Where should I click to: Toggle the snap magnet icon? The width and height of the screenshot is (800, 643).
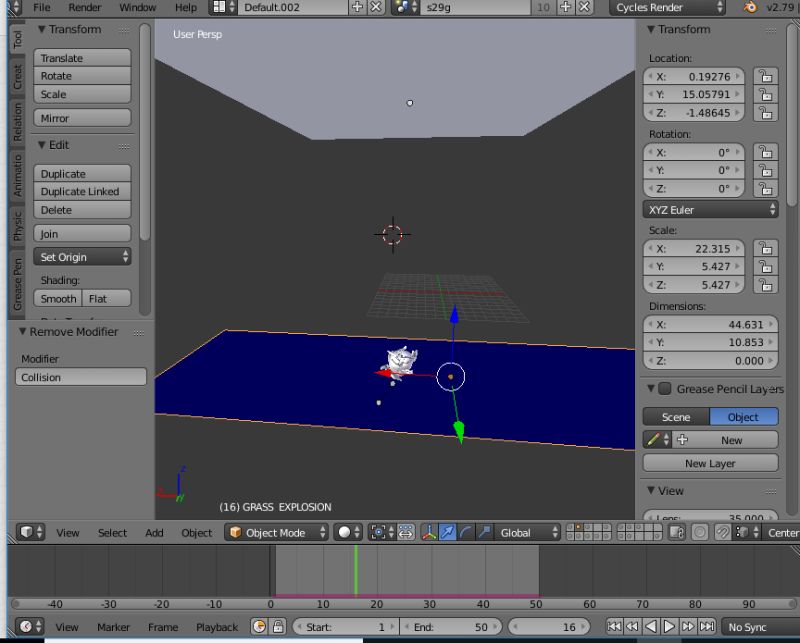[x=723, y=532]
